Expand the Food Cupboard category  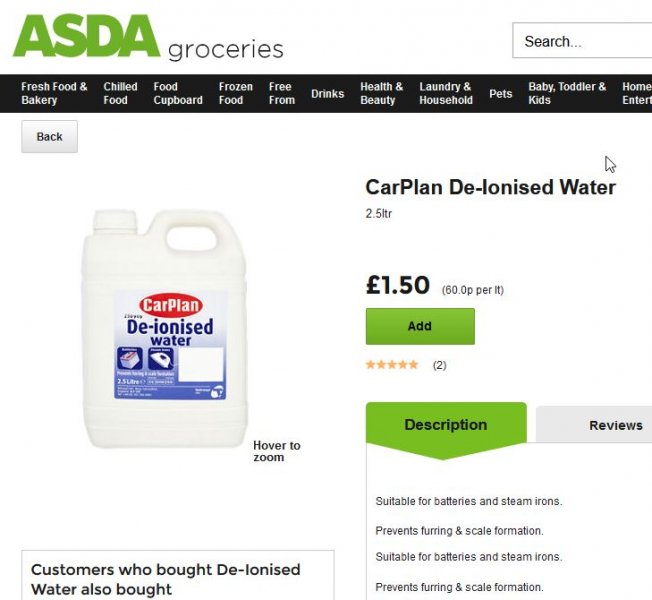point(178,93)
